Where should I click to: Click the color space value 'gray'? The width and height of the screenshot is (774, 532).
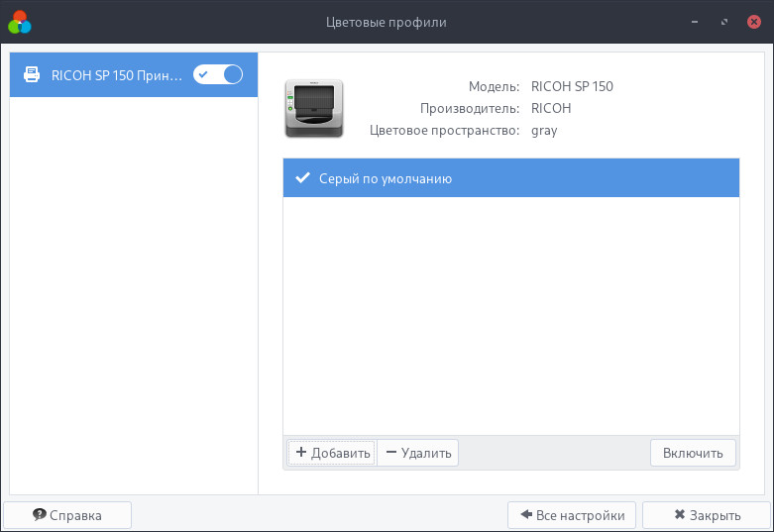[x=544, y=131]
